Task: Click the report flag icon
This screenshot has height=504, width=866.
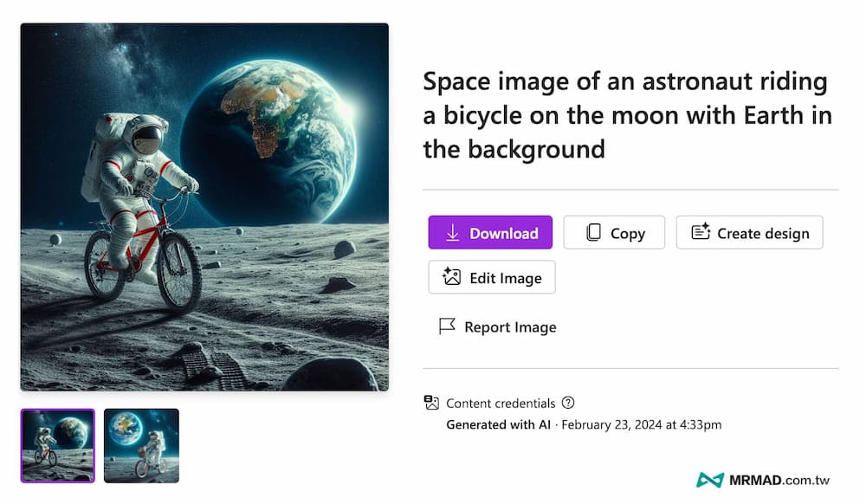Action: tap(447, 326)
